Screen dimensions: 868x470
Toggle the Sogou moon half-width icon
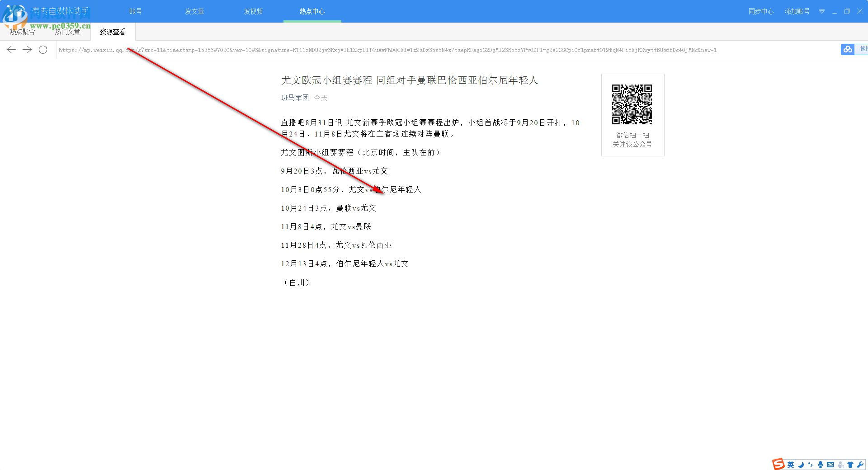click(x=801, y=465)
